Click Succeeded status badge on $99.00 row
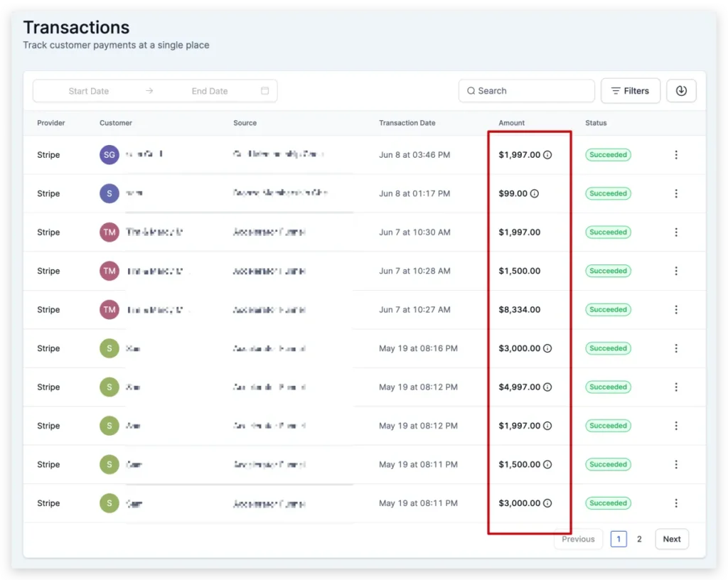The image size is (728, 580). pos(608,193)
